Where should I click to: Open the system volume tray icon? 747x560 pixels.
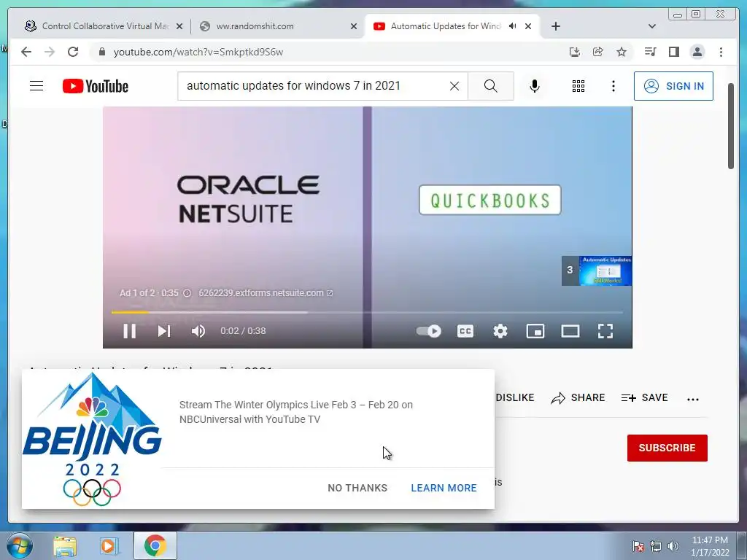pos(673,547)
